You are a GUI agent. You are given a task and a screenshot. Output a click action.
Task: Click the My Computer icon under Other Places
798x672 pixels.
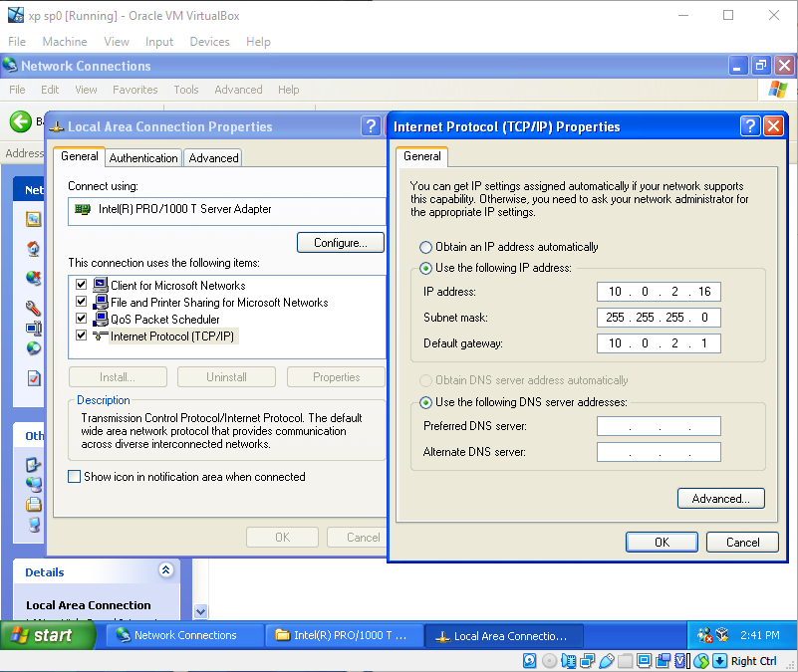coord(34,524)
